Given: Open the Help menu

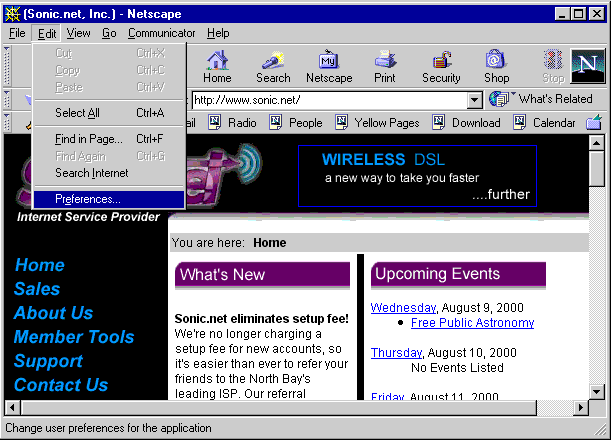Looking at the screenshot, I should (x=218, y=34).
